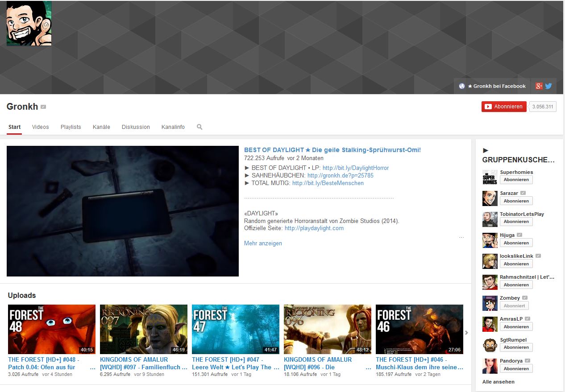Open the Playlists tab

[71, 127]
